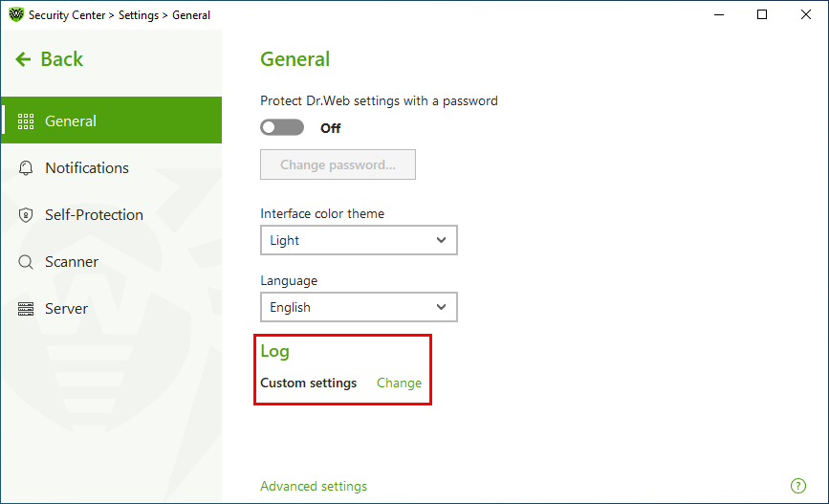The width and height of the screenshot is (829, 504).
Task: Open the Language dropdown showing English
Action: pyautogui.click(x=359, y=307)
